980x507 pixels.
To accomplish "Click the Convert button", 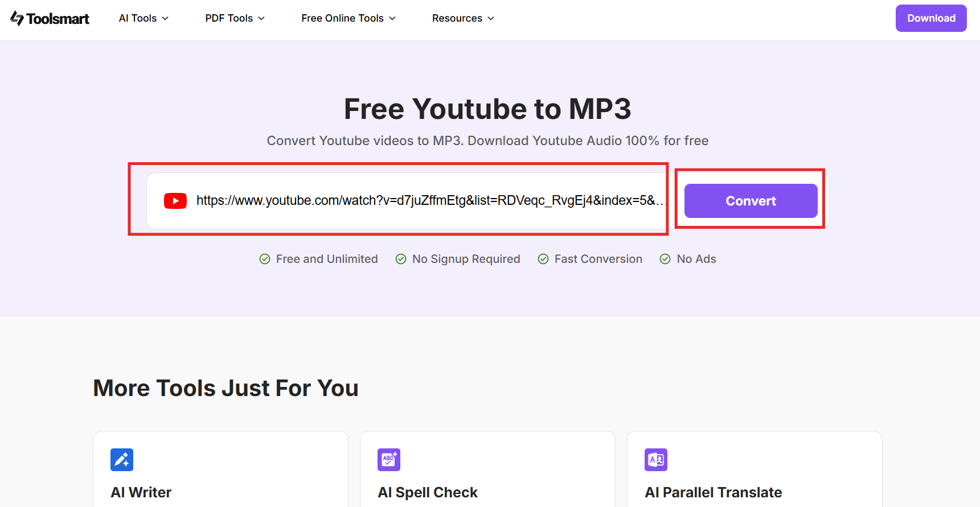I will [x=751, y=201].
